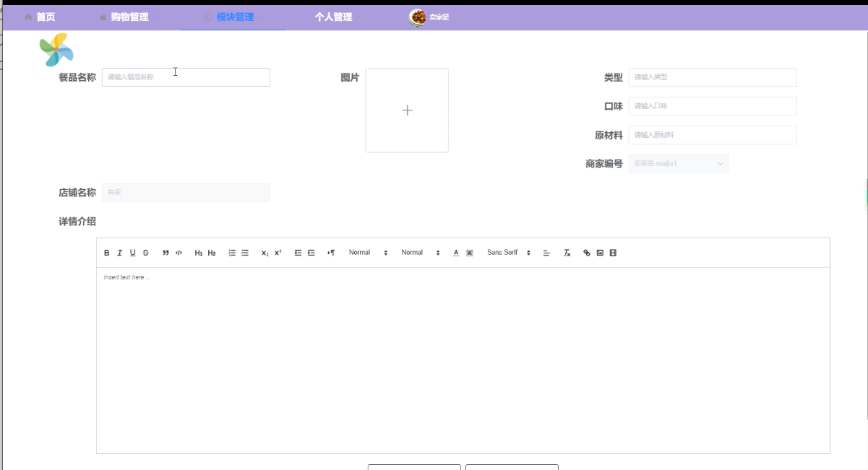Insert a hyperlink in the editor
The width and height of the screenshot is (868, 470).
(x=587, y=253)
